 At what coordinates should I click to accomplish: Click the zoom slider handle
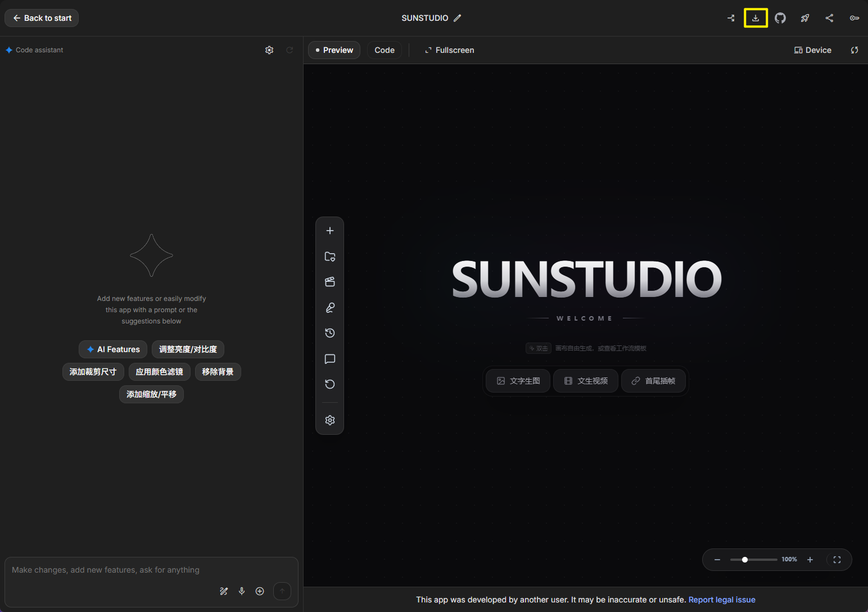[x=745, y=560]
